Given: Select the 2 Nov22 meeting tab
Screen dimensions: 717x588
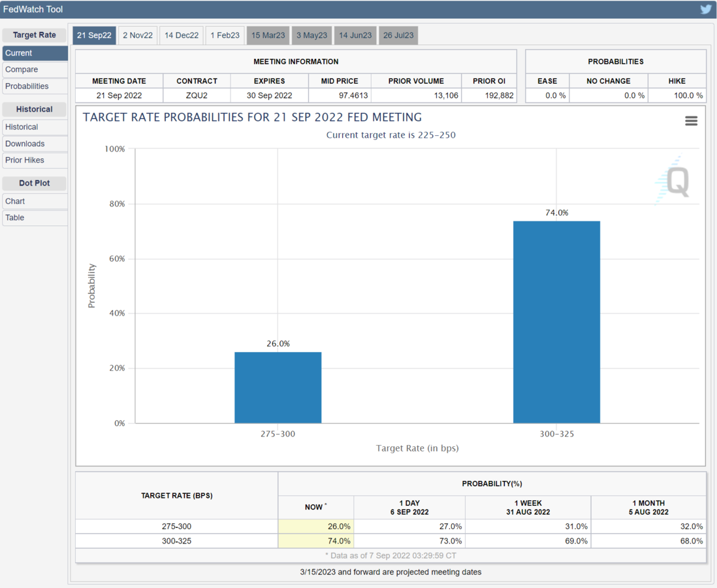Looking at the screenshot, I should 138,35.
